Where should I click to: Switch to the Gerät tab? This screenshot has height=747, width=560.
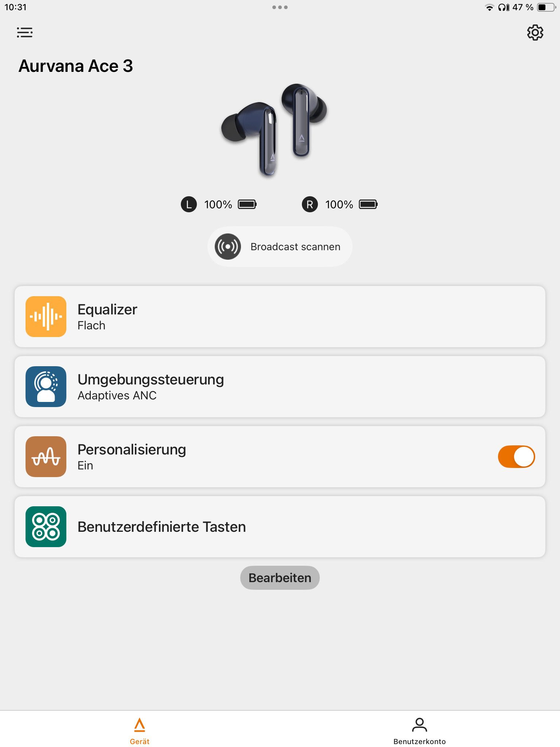click(140, 731)
